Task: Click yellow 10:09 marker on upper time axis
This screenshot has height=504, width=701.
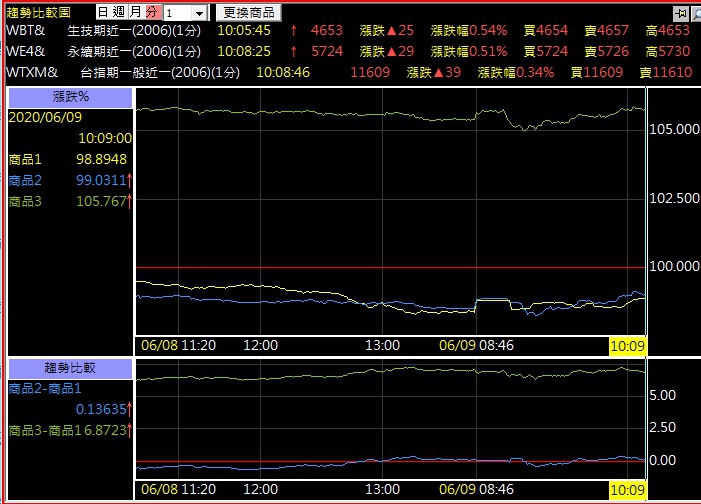Action: pyautogui.click(x=627, y=346)
